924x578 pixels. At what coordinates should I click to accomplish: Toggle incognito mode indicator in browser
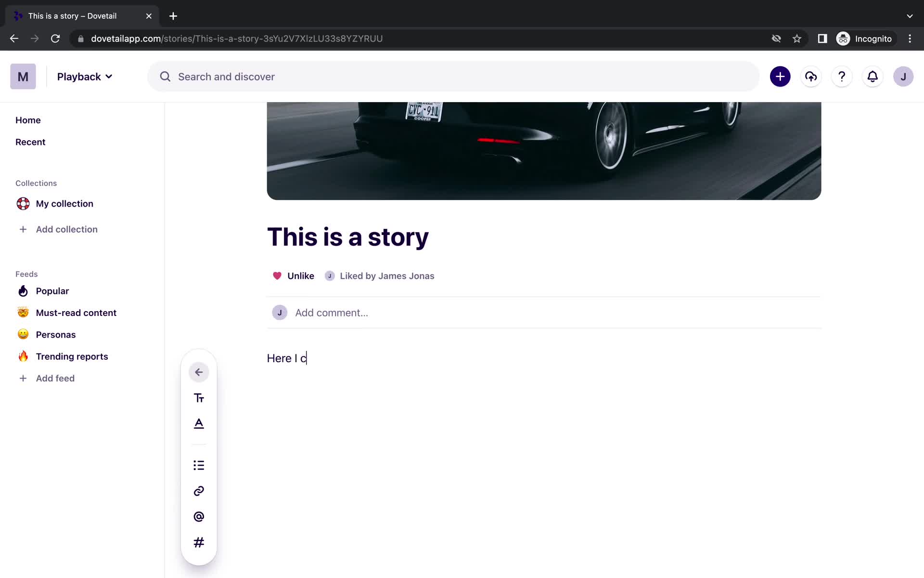click(x=864, y=39)
